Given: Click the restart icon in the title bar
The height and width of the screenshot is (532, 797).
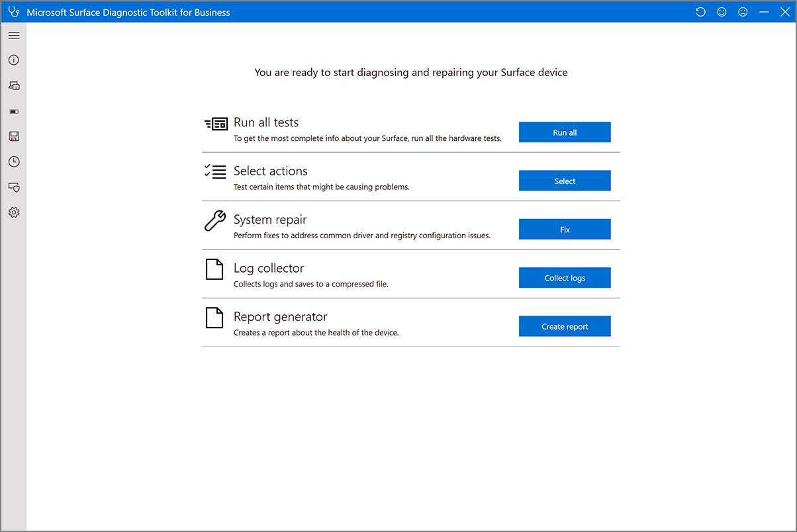Looking at the screenshot, I should coord(700,11).
